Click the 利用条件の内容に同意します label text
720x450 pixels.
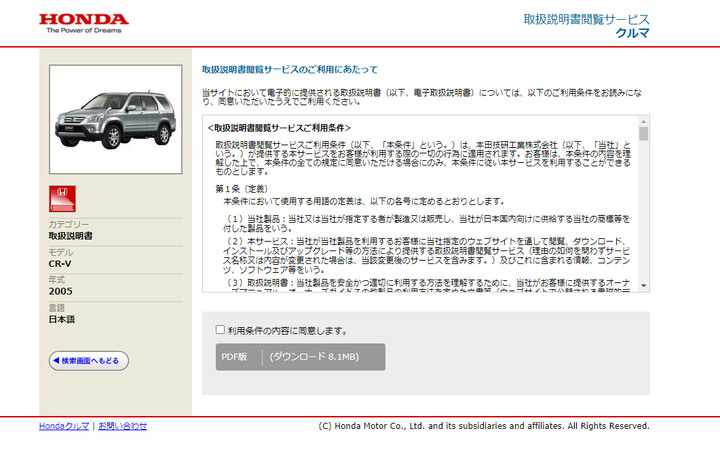click(287, 331)
